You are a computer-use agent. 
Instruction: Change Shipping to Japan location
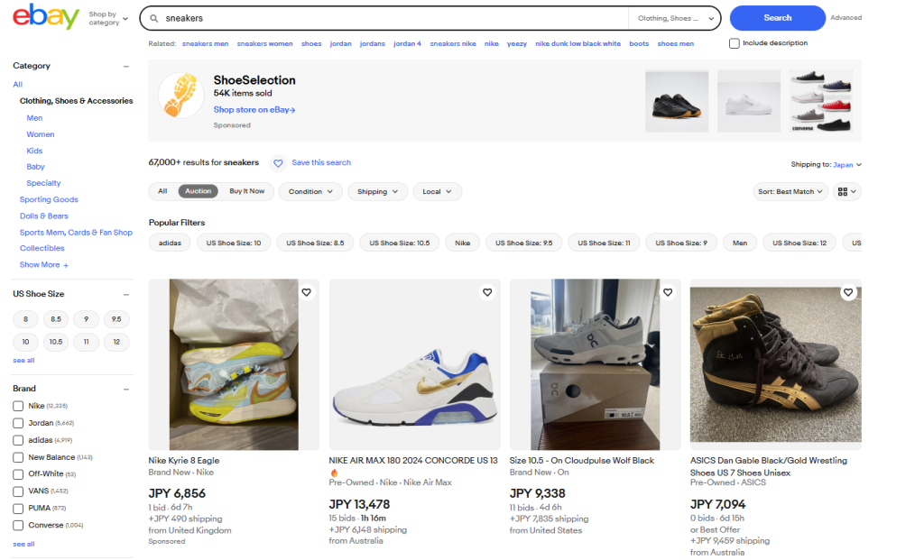(x=846, y=165)
